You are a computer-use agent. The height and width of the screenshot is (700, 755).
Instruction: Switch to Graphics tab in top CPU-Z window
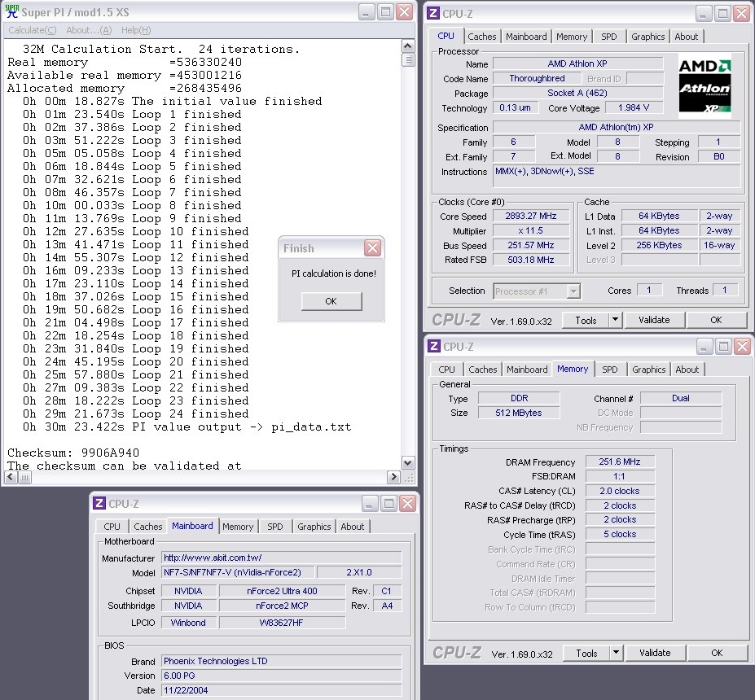pyautogui.click(x=648, y=37)
